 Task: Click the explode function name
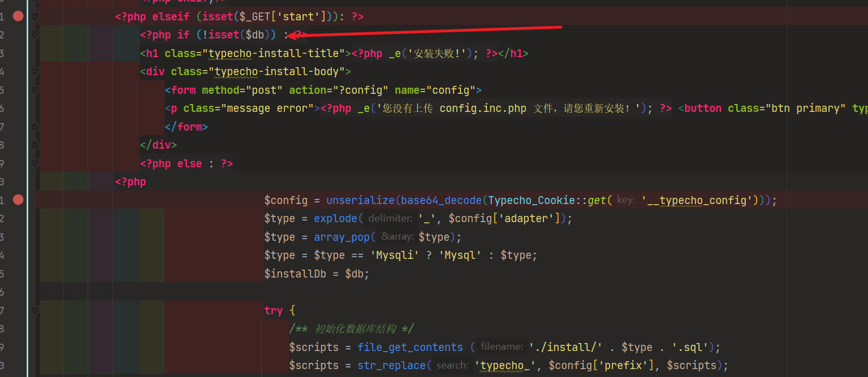tap(335, 218)
